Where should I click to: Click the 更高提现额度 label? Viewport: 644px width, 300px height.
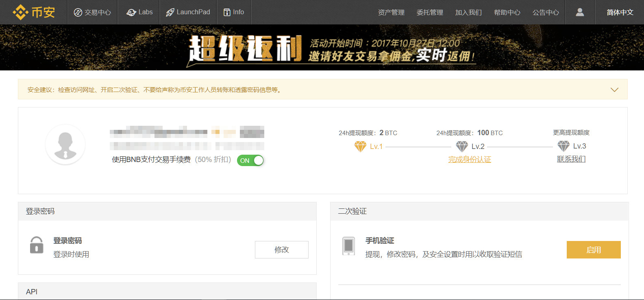(x=571, y=133)
